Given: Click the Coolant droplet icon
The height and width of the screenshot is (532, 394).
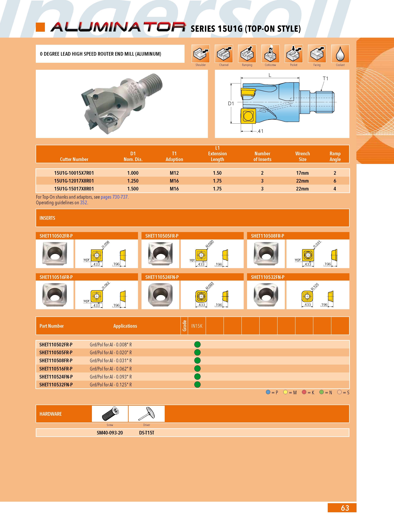Looking at the screenshot, I should tap(340, 54).
